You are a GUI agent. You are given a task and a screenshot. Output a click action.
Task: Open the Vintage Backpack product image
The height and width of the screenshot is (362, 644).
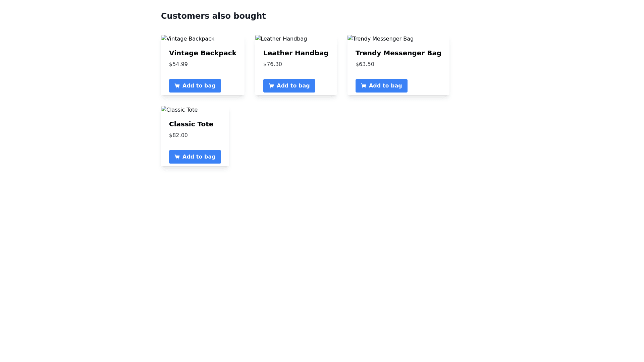[x=188, y=39]
